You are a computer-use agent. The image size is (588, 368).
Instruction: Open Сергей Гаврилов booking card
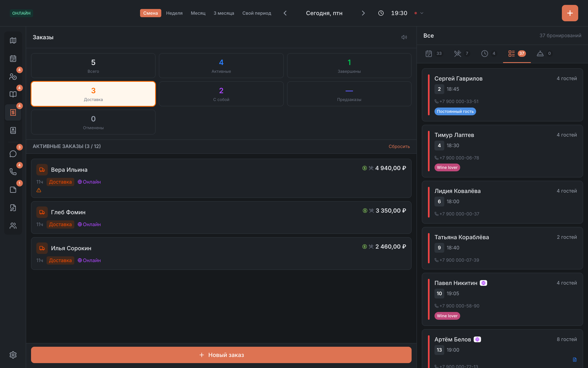502,95
